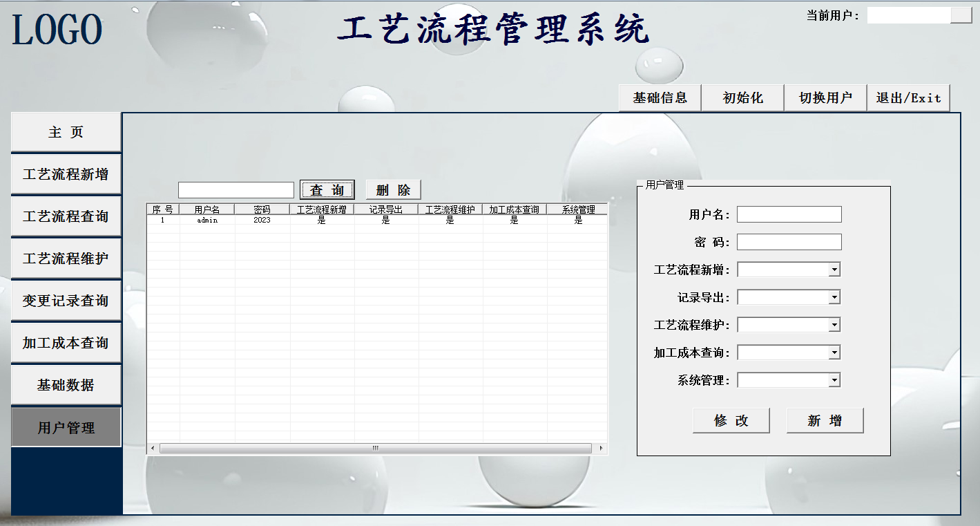
Task: Expand the 工艺流程新增 dropdown in 用户管理 form
Action: (834, 270)
